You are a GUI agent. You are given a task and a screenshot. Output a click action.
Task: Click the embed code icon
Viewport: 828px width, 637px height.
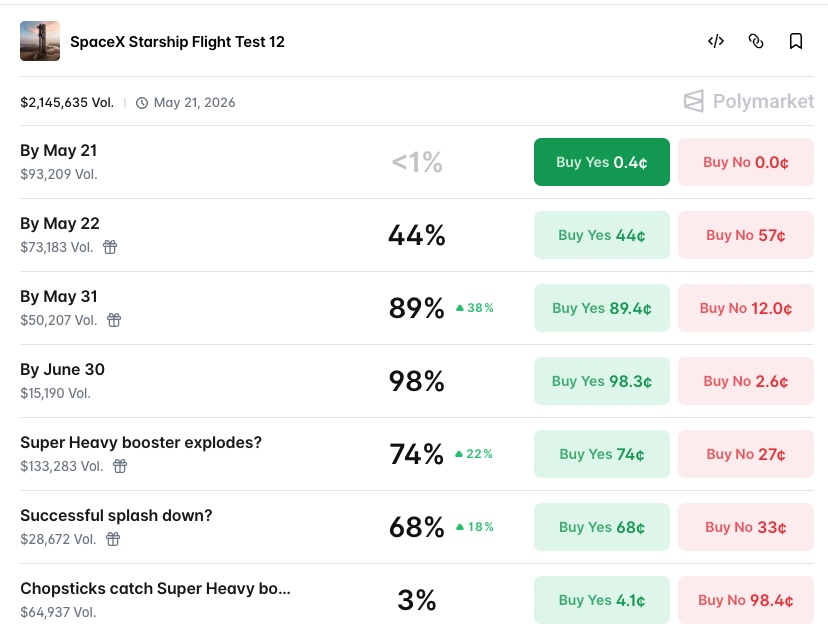click(716, 41)
